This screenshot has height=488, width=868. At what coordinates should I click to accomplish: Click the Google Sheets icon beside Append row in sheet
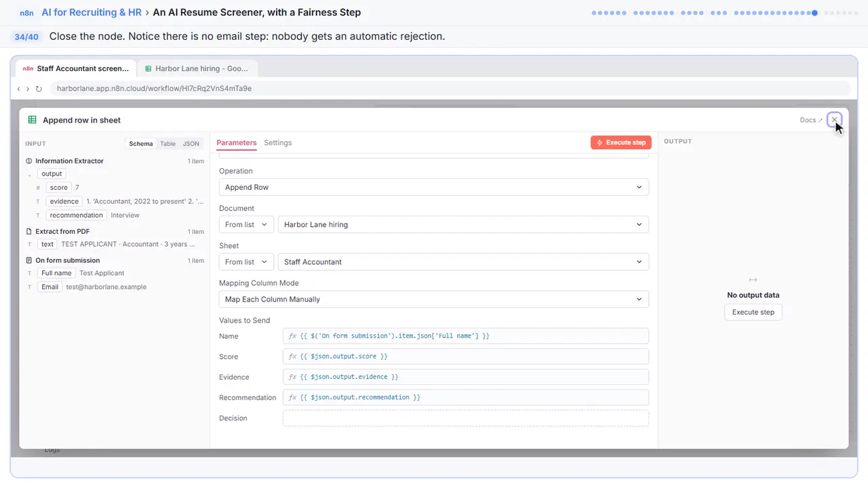click(x=32, y=120)
